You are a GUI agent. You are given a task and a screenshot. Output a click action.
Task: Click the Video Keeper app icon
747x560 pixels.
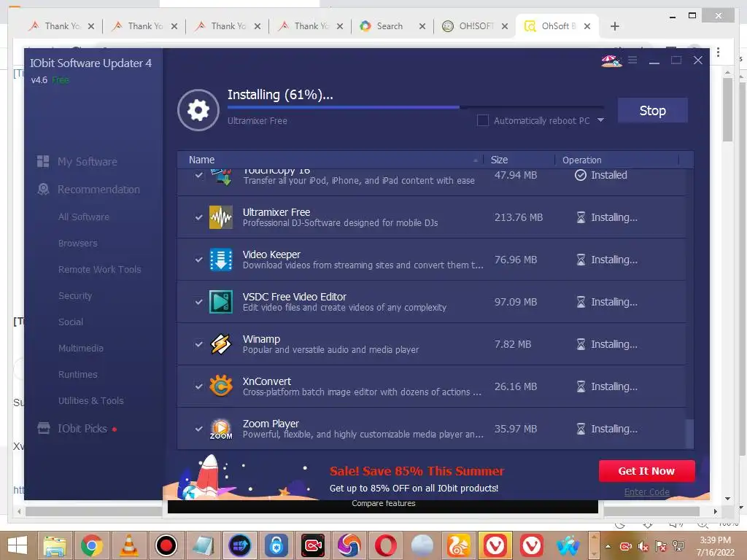[221, 260]
